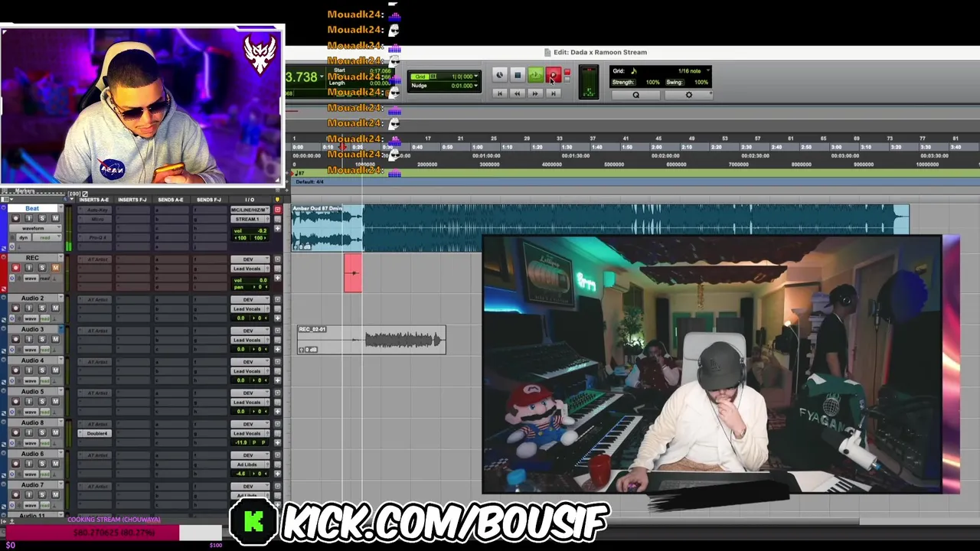Record-enable the Beat track
Image resolution: width=980 pixels, height=551 pixels.
(15, 219)
